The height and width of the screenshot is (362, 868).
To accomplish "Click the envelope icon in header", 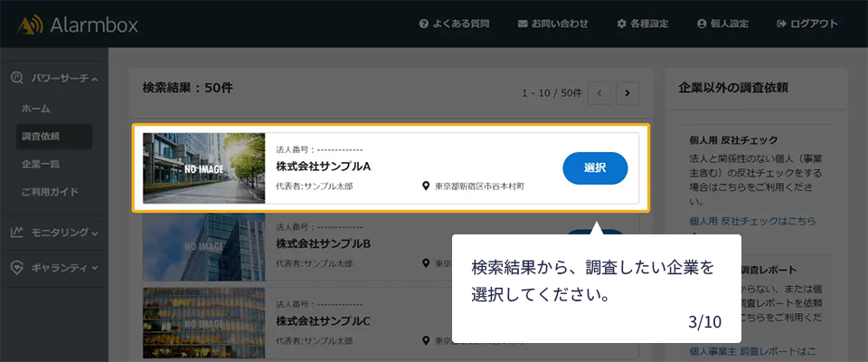I will tap(522, 24).
